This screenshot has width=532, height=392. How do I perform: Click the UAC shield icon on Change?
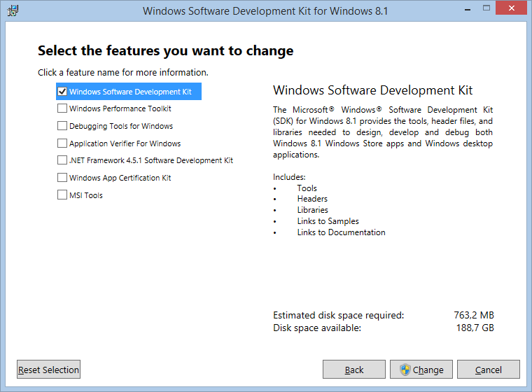click(405, 370)
